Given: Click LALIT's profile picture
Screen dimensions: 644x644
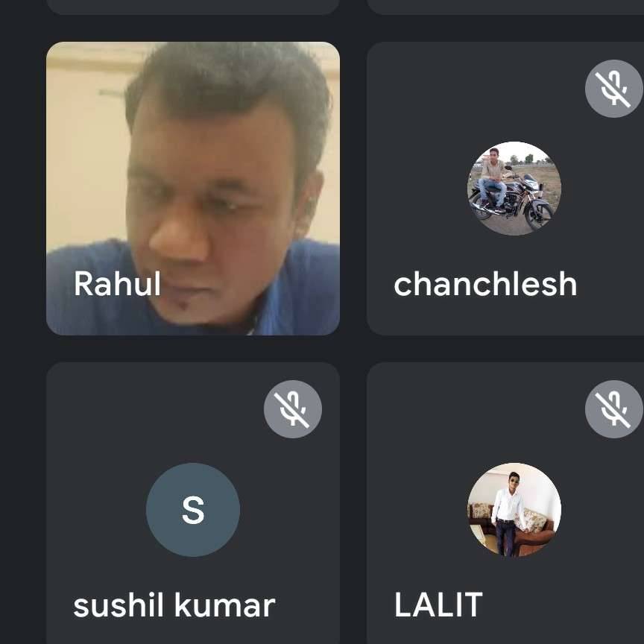Looking at the screenshot, I should (x=514, y=510).
